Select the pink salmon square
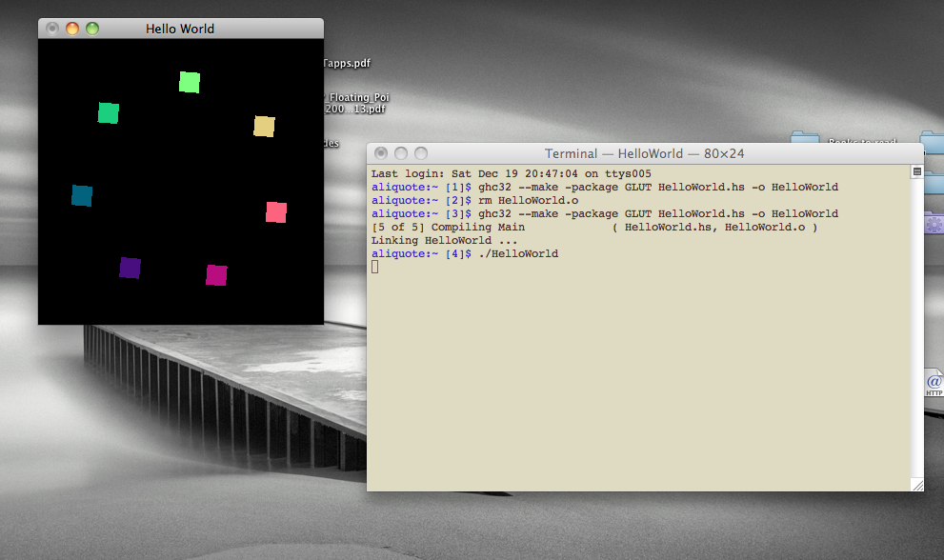The height and width of the screenshot is (560, 944). pyautogui.click(x=276, y=211)
